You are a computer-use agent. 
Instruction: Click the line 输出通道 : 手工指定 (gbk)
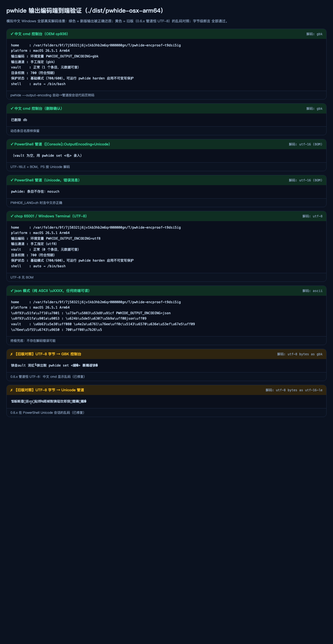coord(33,62)
